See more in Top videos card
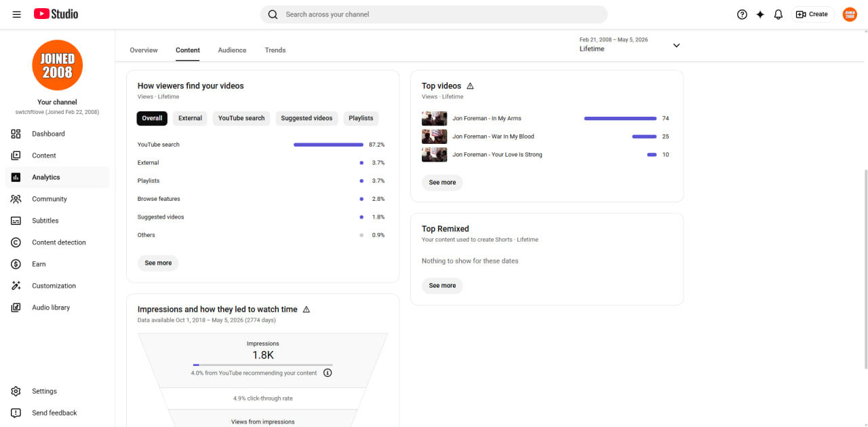Screen dimensions: 868x427 442,183
